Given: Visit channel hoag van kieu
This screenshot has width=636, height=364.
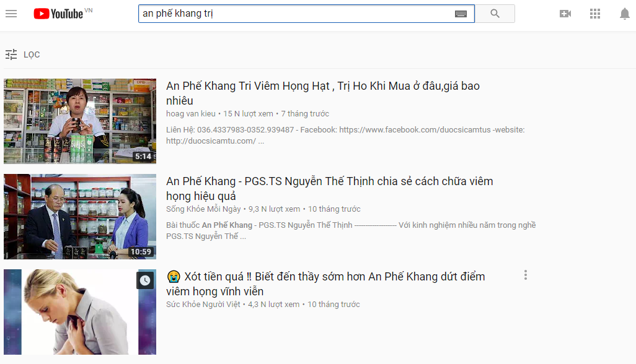Looking at the screenshot, I should pos(191,114).
